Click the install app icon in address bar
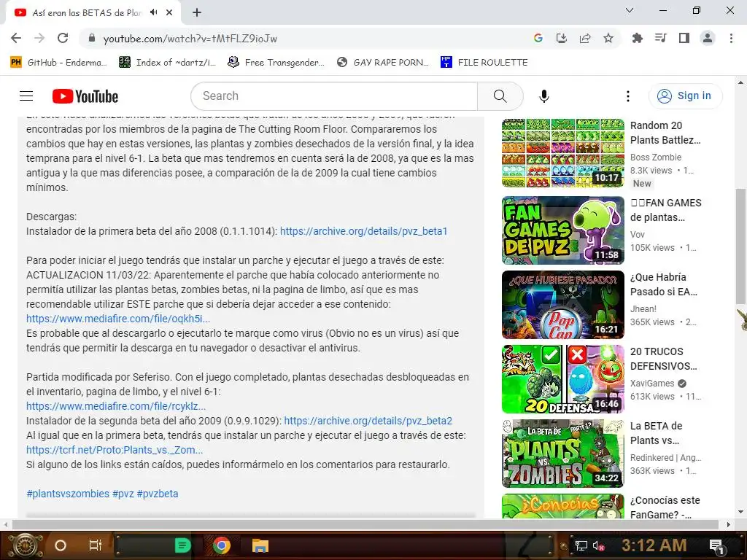The height and width of the screenshot is (560, 747). click(x=562, y=38)
